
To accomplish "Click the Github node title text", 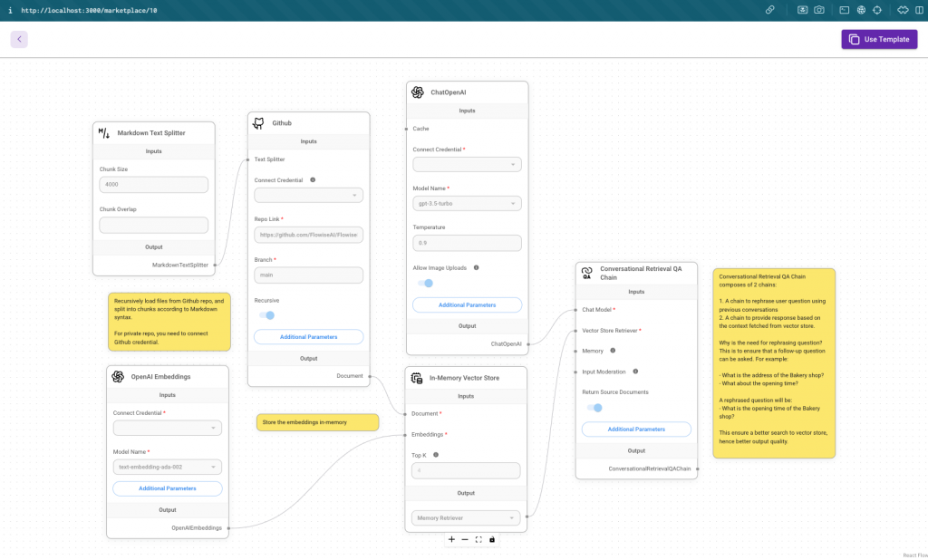I will tap(282, 123).
